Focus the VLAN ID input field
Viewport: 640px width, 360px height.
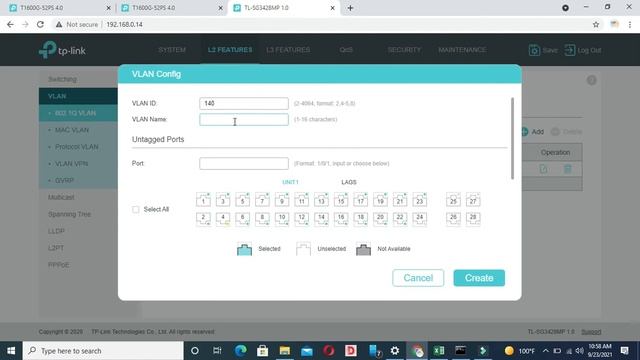click(244, 103)
